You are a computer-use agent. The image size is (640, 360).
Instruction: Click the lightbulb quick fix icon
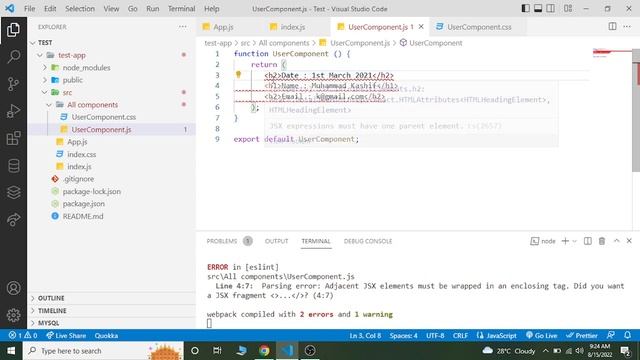click(x=238, y=75)
